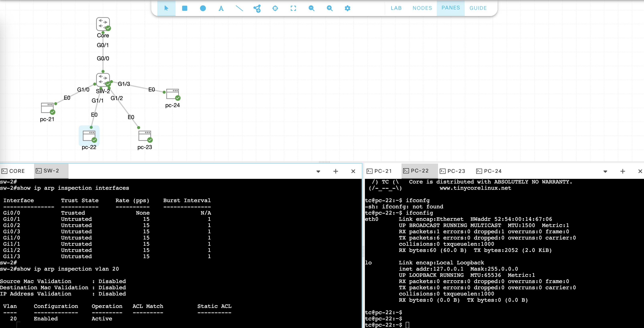Click the fit-to-screen icon

click(x=293, y=8)
